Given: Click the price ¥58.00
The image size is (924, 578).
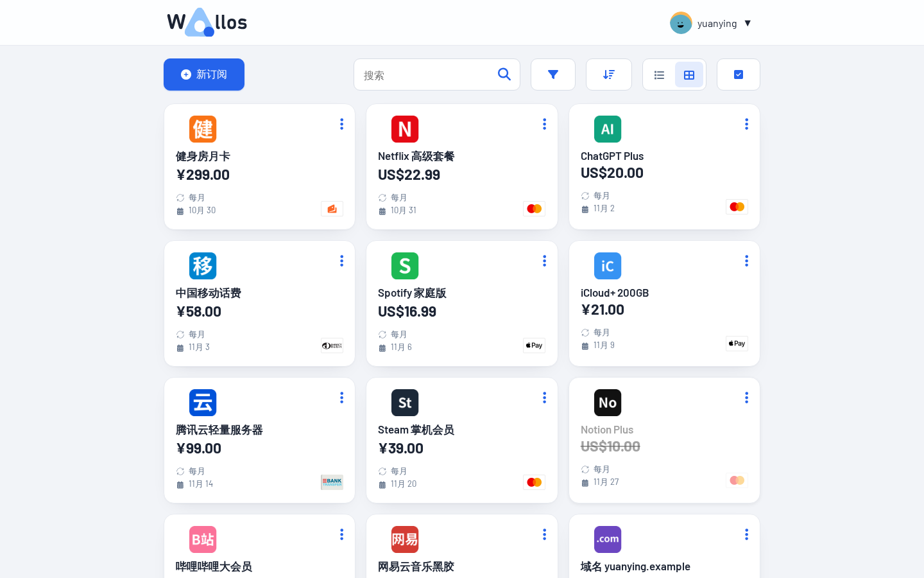Looking at the screenshot, I should 199,311.
